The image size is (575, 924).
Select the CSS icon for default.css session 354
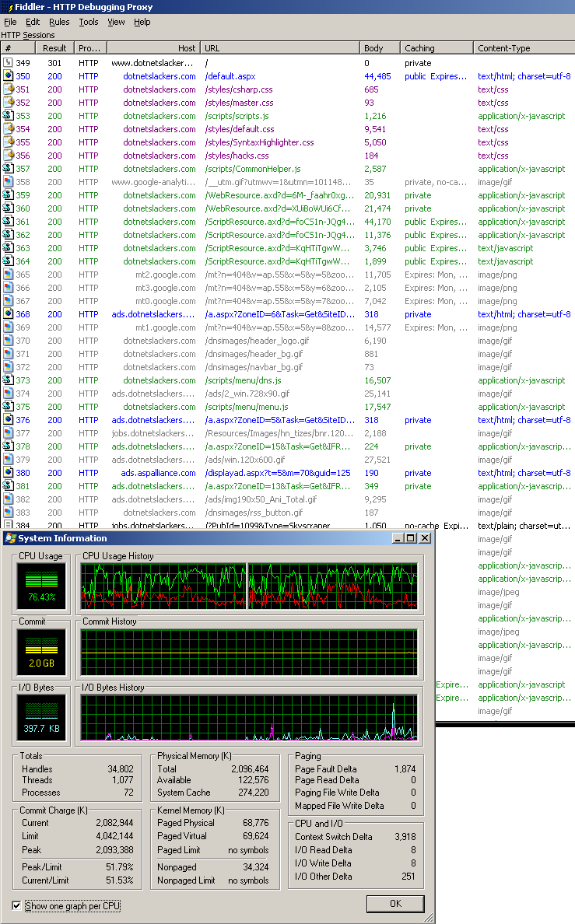(8, 128)
